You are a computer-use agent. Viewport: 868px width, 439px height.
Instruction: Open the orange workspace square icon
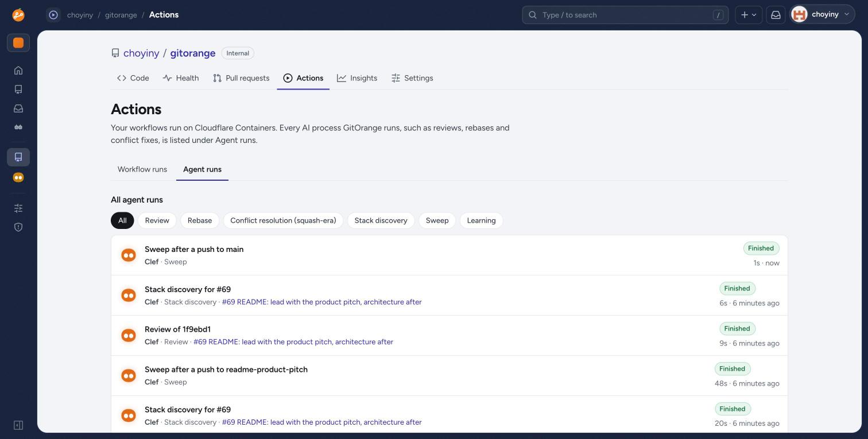[18, 43]
